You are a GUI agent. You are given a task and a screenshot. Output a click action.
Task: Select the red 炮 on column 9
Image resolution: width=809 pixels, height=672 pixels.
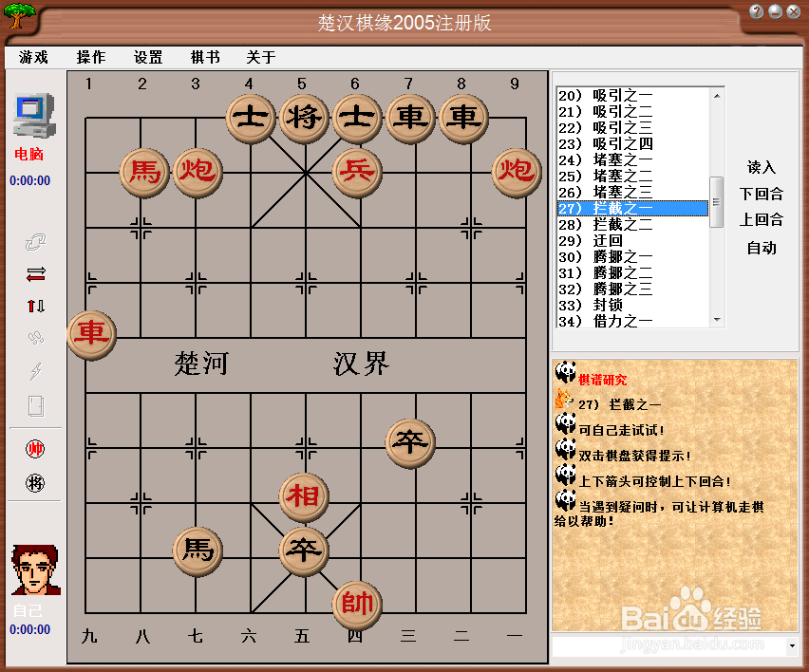[517, 173]
